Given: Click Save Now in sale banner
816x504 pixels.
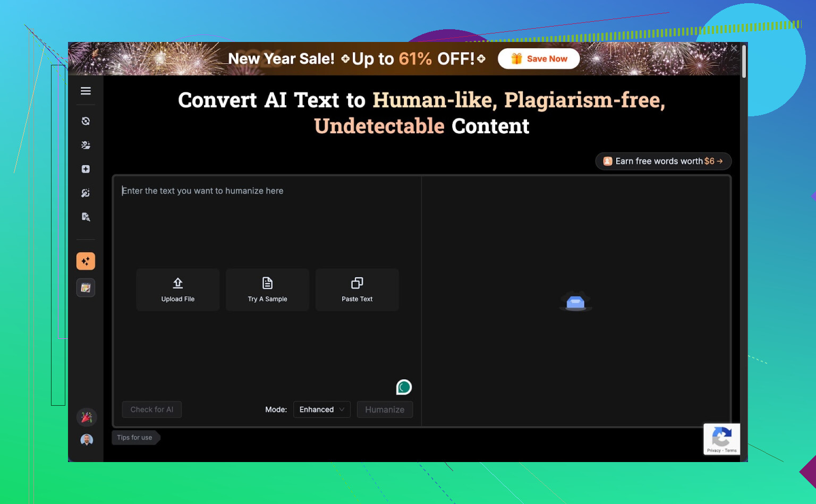Looking at the screenshot, I should pyautogui.click(x=539, y=59).
